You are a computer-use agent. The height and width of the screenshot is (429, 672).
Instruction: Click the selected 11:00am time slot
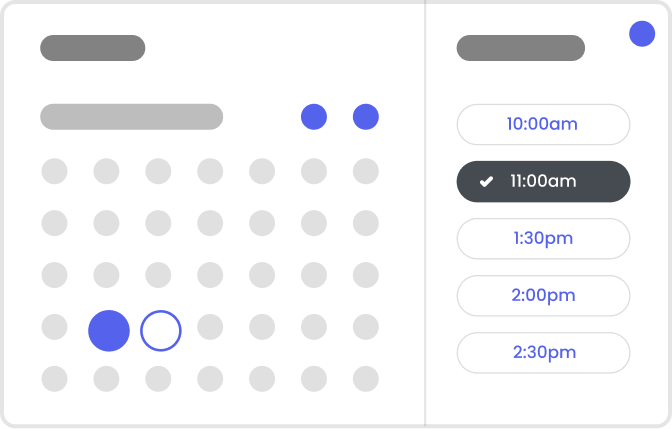point(543,182)
